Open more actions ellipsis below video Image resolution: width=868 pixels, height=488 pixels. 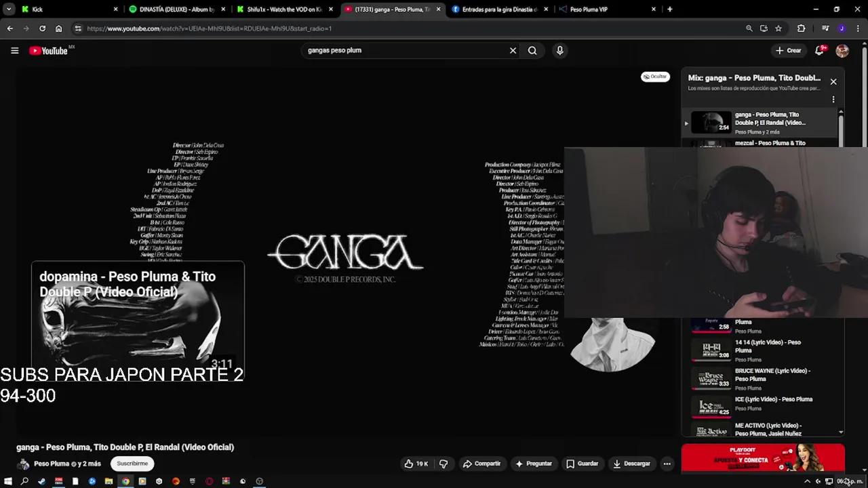[x=667, y=464]
